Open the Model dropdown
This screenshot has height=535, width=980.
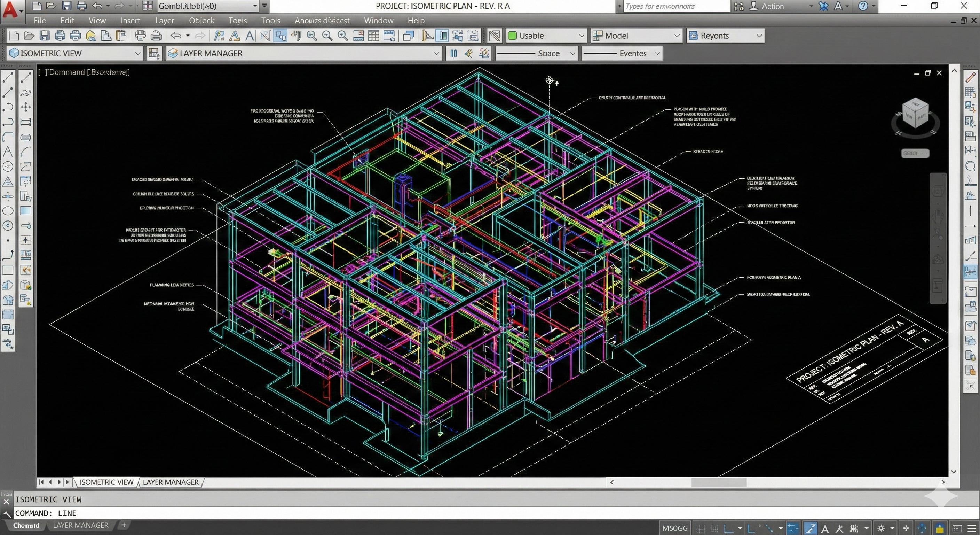(x=637, y=36)
